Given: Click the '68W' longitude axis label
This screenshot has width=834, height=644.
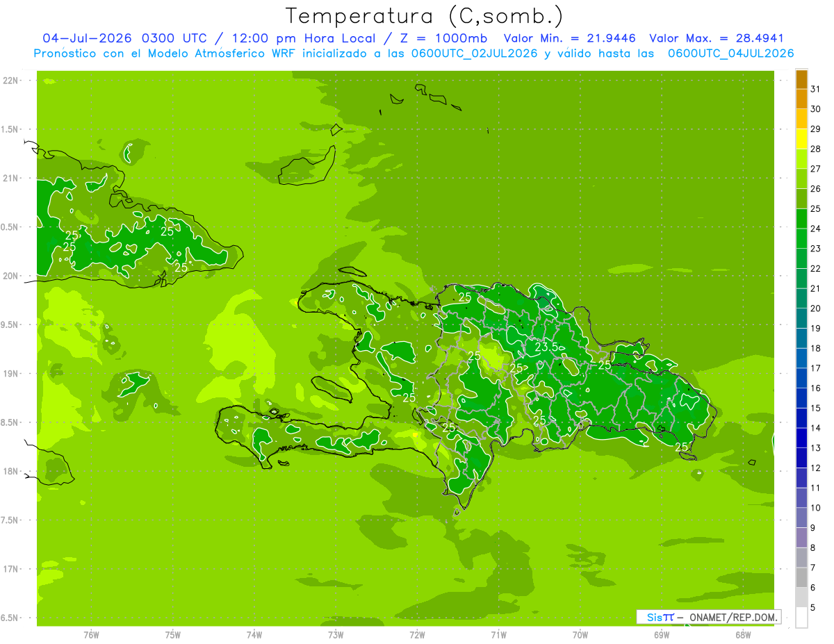Looking at the screenshot, I should 743,635.
